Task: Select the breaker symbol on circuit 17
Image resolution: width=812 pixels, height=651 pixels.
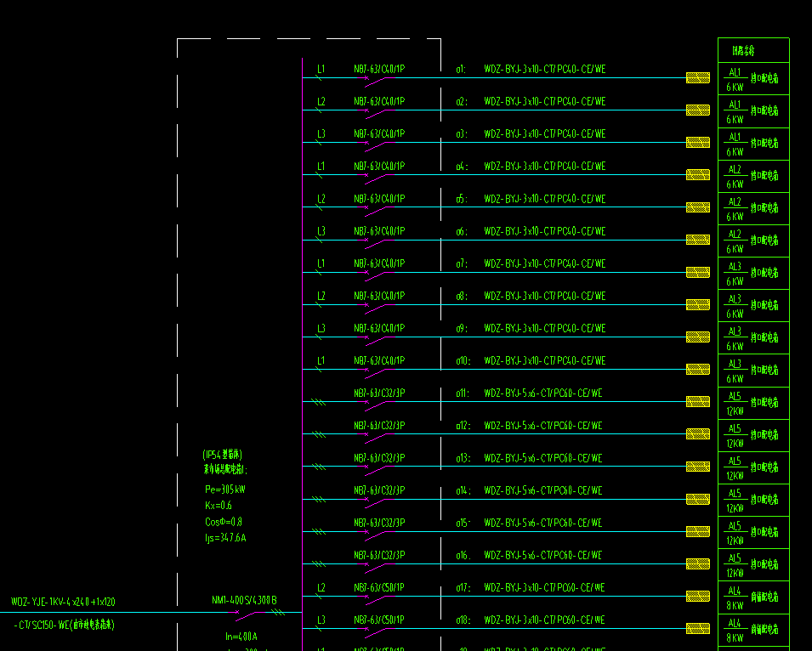Action: [376, 600]
